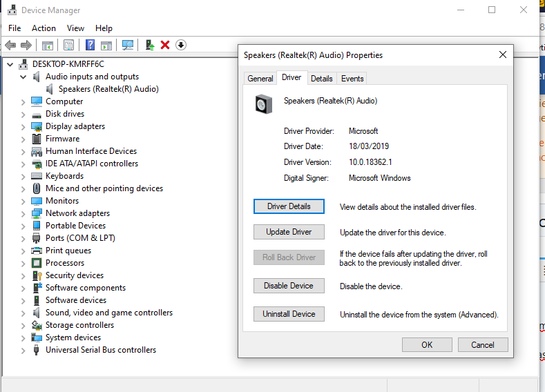
Task: Click the Action Pane toolbar icon
Action: [x=106, y=45]
